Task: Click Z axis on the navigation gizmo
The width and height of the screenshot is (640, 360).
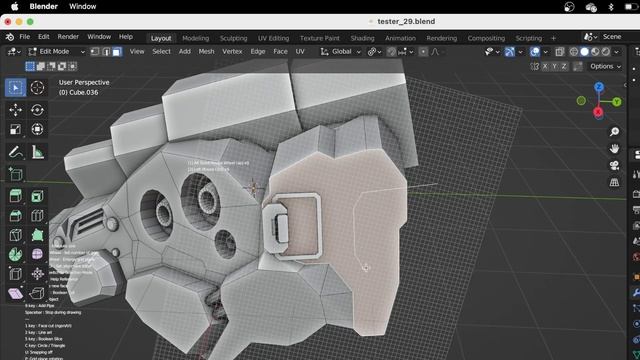Action: tap(599, 87)
